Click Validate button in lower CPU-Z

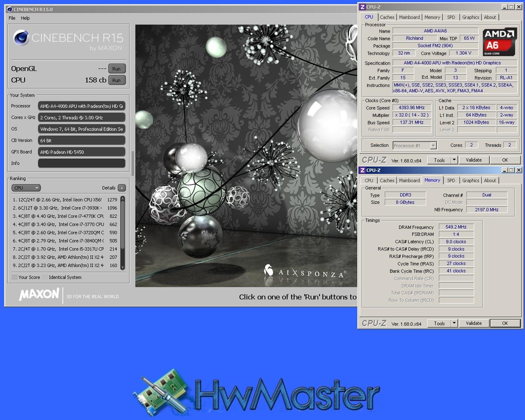(474, 323)
